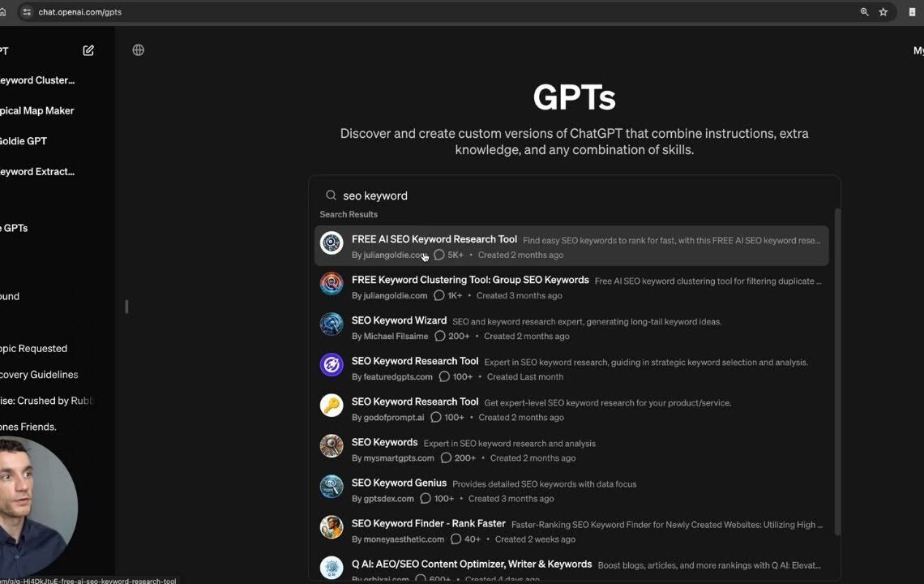Click the "Created 2 weeks ago" text

pos(535,539)
